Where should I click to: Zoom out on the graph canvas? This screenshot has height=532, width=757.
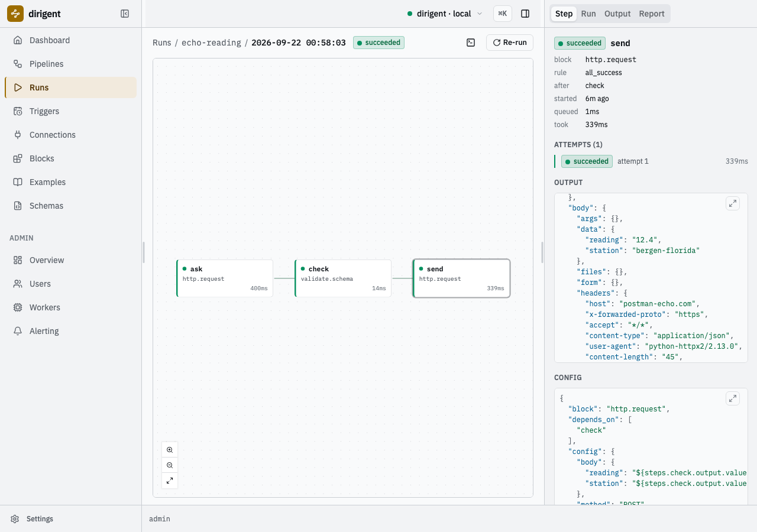170,465
